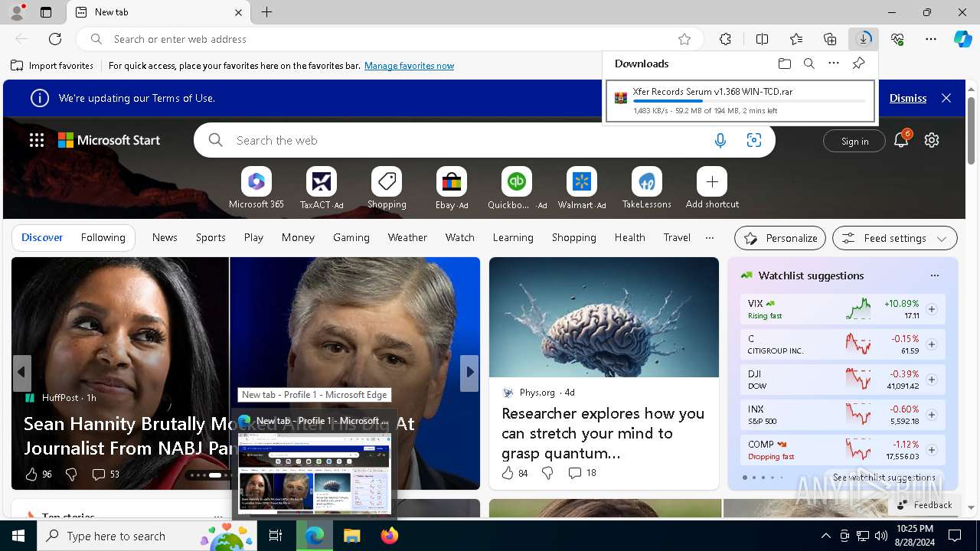Viewport: 980px width, 551px height.
Task: Open the Gaming category
Action: coord(351,237)
